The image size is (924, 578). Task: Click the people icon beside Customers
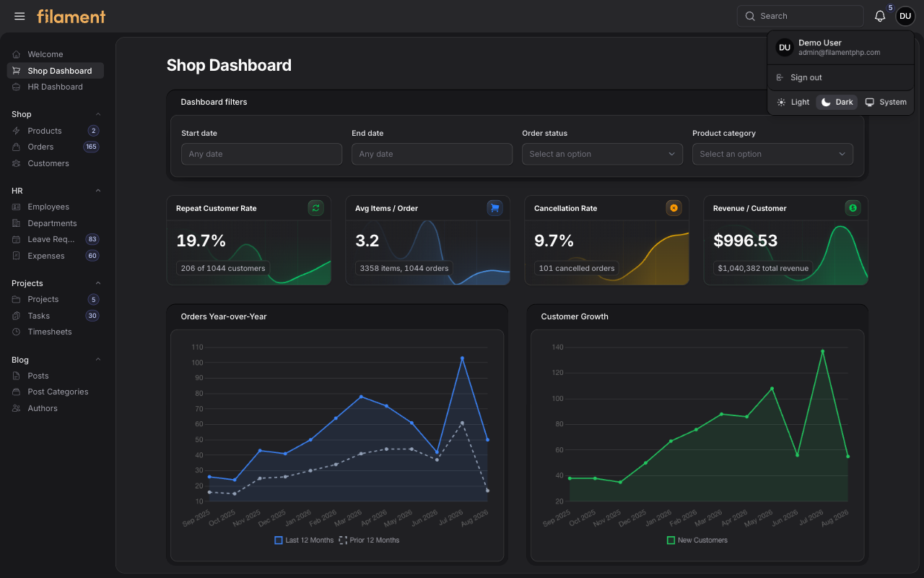(x=17, y=163)
